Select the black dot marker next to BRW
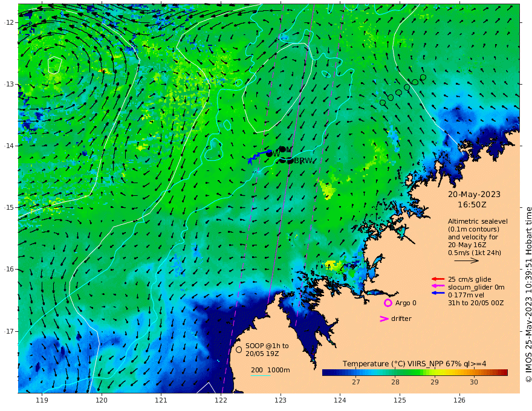This screenshot has width=532, height=411. click(290, 161)
